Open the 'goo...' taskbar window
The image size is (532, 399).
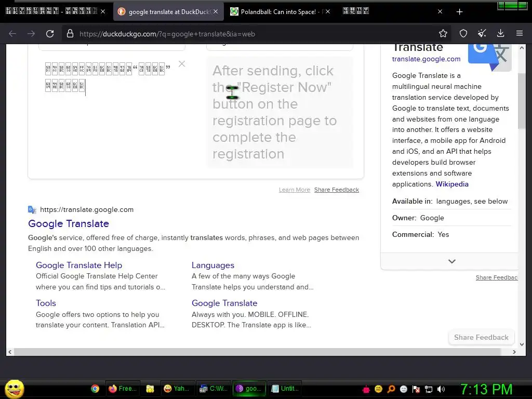(249, 389)
